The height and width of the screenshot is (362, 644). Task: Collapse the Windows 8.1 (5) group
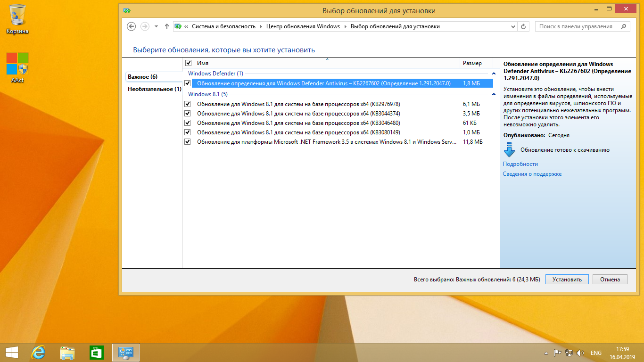point(494,94)
